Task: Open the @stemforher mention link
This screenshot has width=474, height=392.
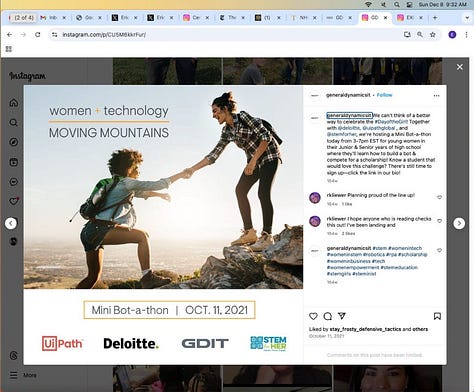Action: pos(342,134)
